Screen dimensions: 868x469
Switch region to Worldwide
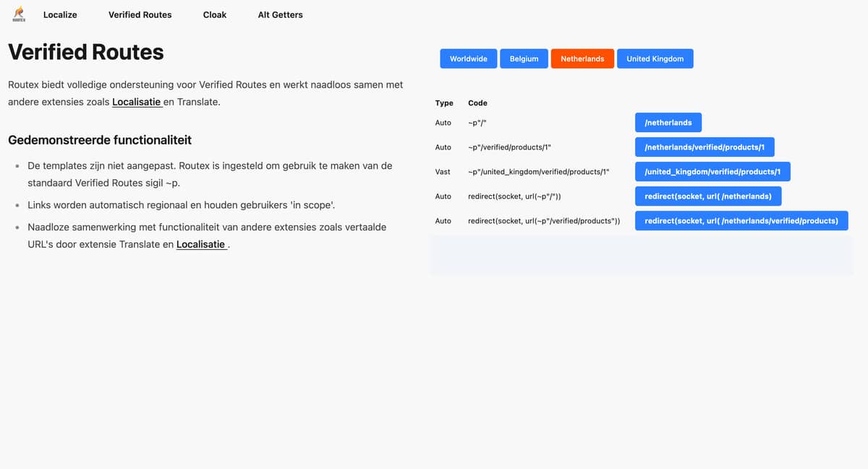coord(468,59)
